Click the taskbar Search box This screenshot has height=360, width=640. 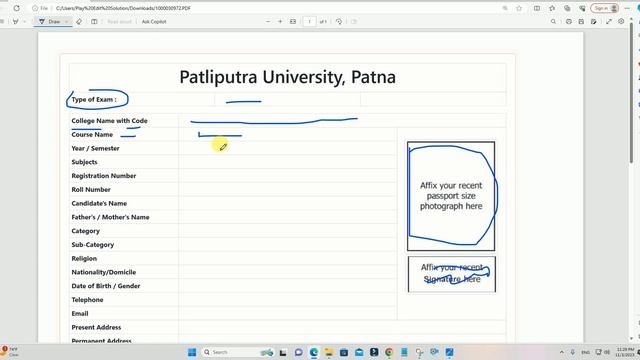point(238,352)
